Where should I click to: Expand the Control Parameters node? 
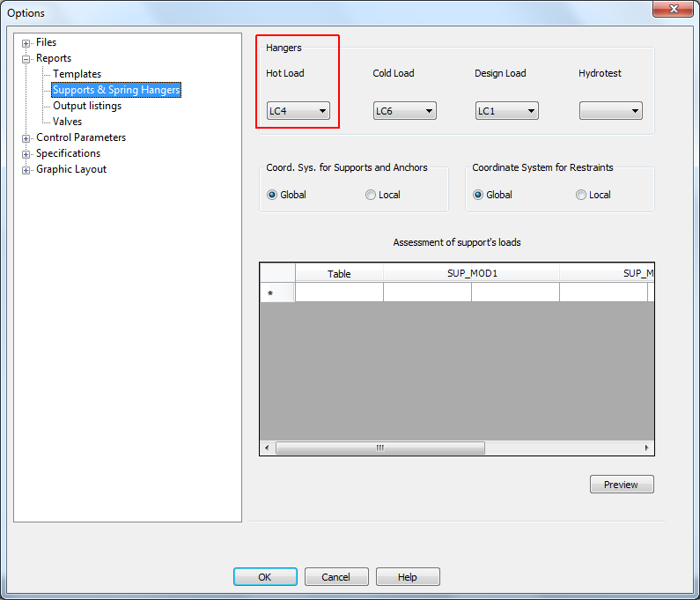[26, 138]
